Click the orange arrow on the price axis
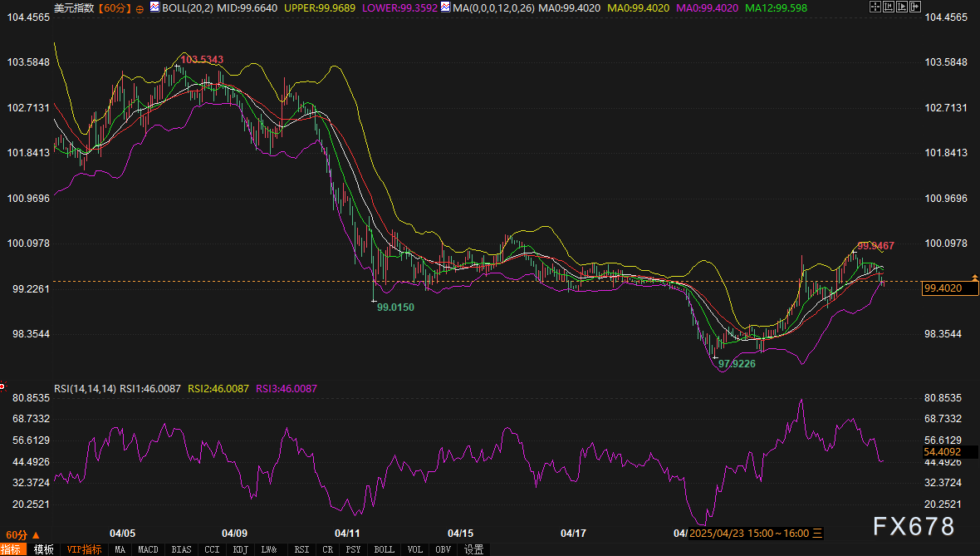Image resolution: width=980 pixels, height=556 pixels. coord(974,276)
